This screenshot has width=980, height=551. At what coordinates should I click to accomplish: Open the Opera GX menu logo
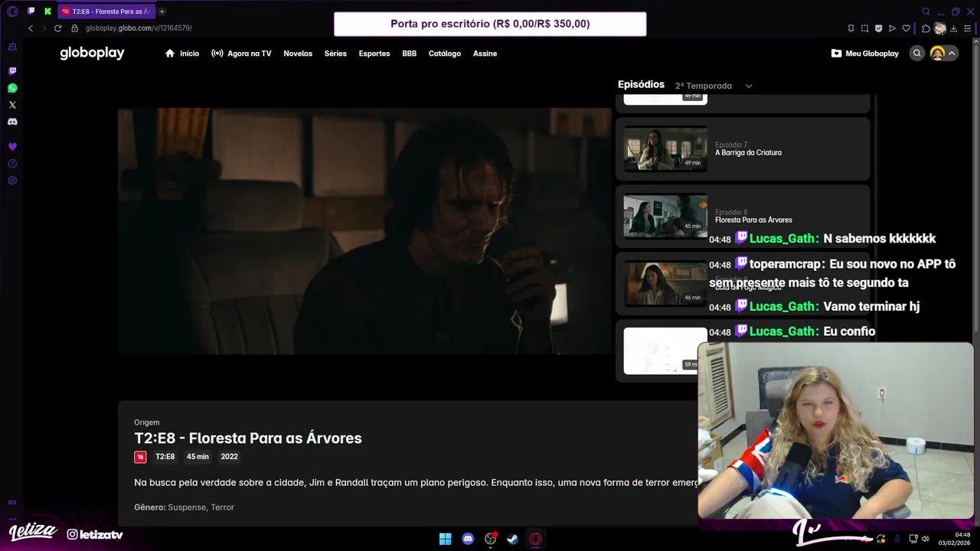[x=12, y=11]
